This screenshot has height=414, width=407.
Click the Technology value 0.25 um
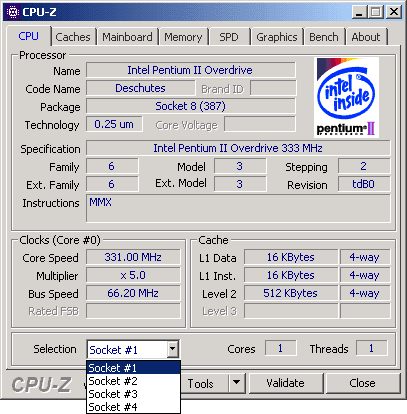(114, 124)
